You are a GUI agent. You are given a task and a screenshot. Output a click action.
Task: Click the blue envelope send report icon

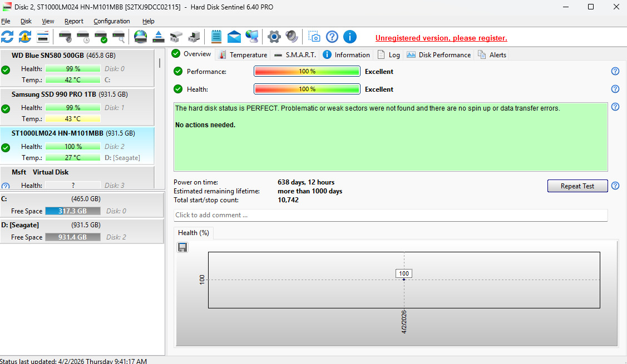[234, 37]
